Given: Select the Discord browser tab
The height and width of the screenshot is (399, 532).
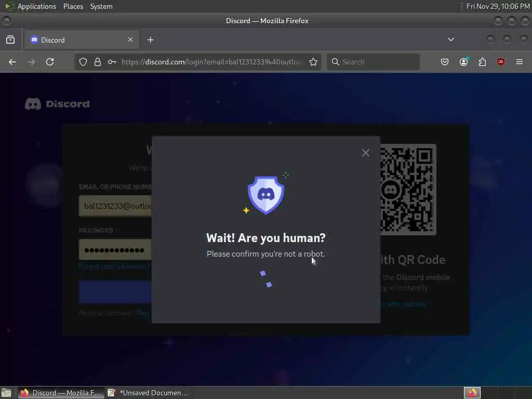Looking at the screenshot, I should click(x=82, y=40).
